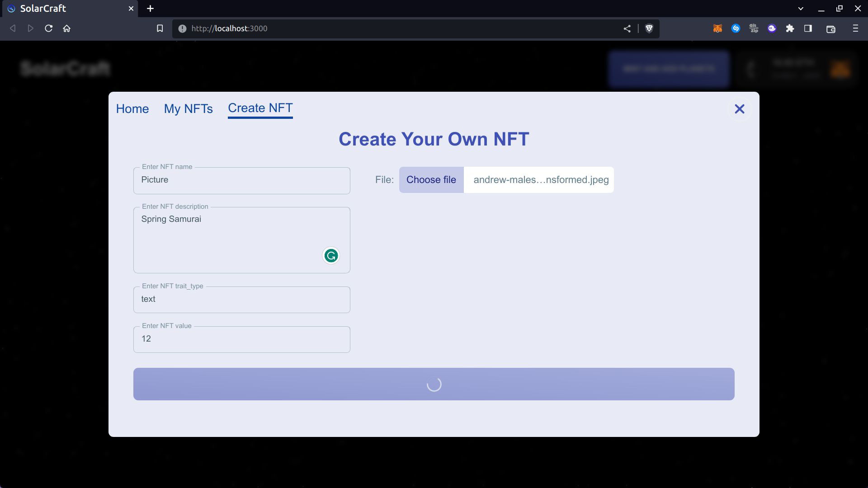868x488 pixels.
Task: Open the Brave wallet icon
Action: pos(830,29)
